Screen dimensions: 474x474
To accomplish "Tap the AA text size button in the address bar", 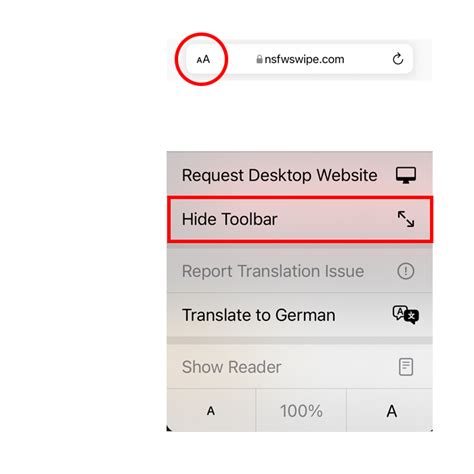I will pos(203,60).
